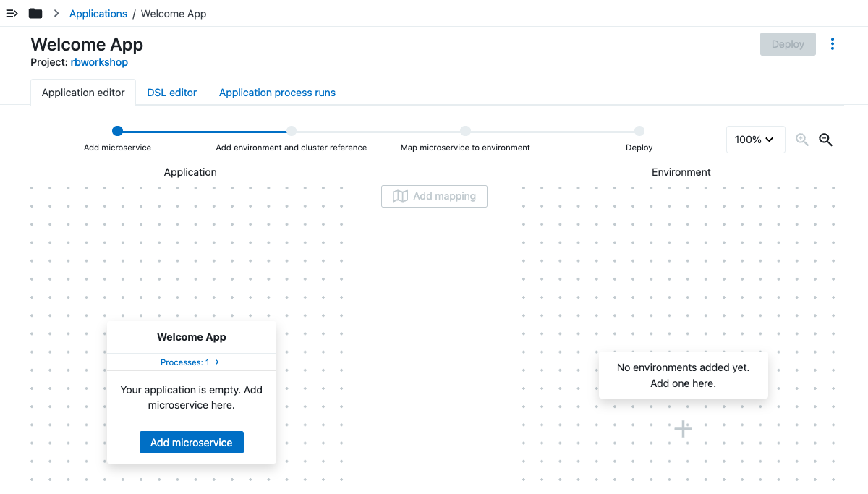Click the Deploy dot on the progress stepper
This screenshot has width=868, height=494.
[639, 131]
